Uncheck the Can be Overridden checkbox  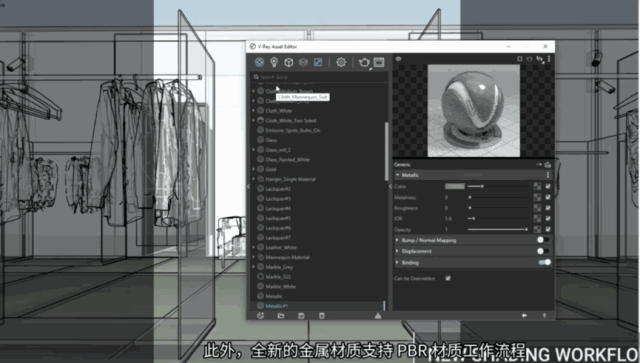(448, 278)
